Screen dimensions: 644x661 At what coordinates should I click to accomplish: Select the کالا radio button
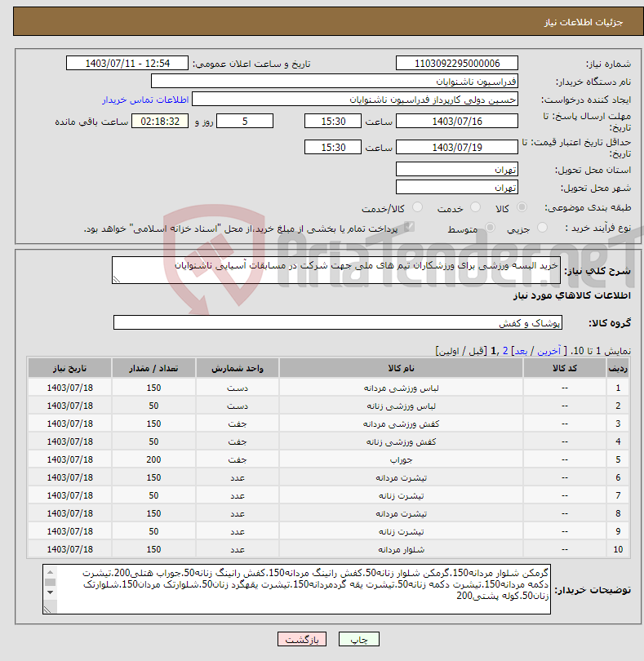(x=522, y=207)
